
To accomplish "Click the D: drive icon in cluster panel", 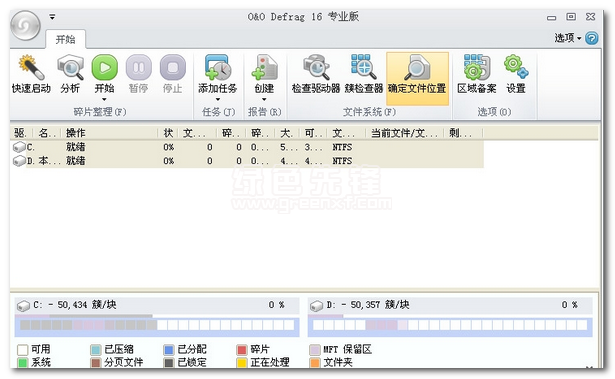I will coord(316,306).
